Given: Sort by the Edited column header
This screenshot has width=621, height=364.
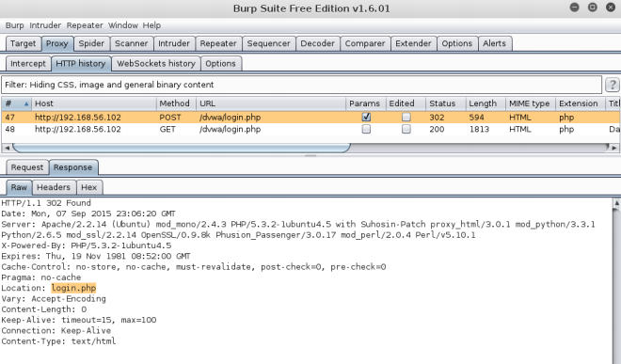Looking at the screenshot, I should point(406,103).
